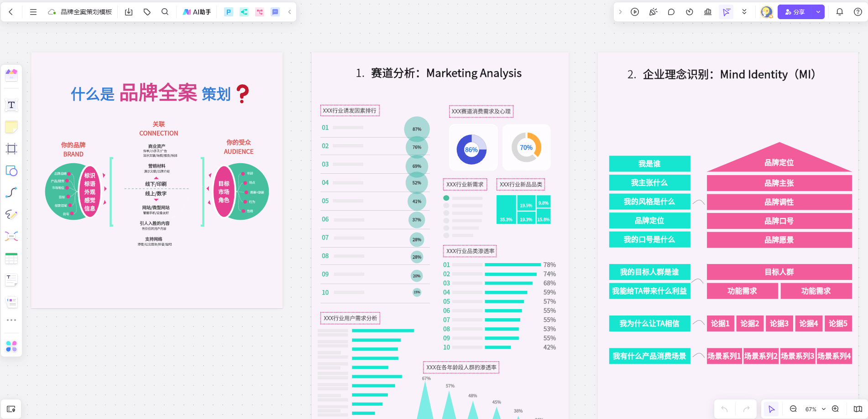The width and height of the screenshot is (868, 419).
Task: Click label XXX行业用户需求分析
Action: 350,318
